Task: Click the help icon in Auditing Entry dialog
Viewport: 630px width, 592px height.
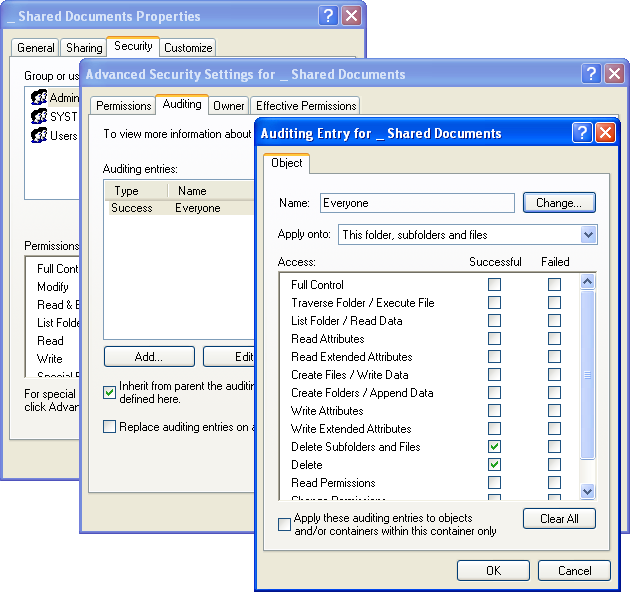Action: tap(582, 133)
